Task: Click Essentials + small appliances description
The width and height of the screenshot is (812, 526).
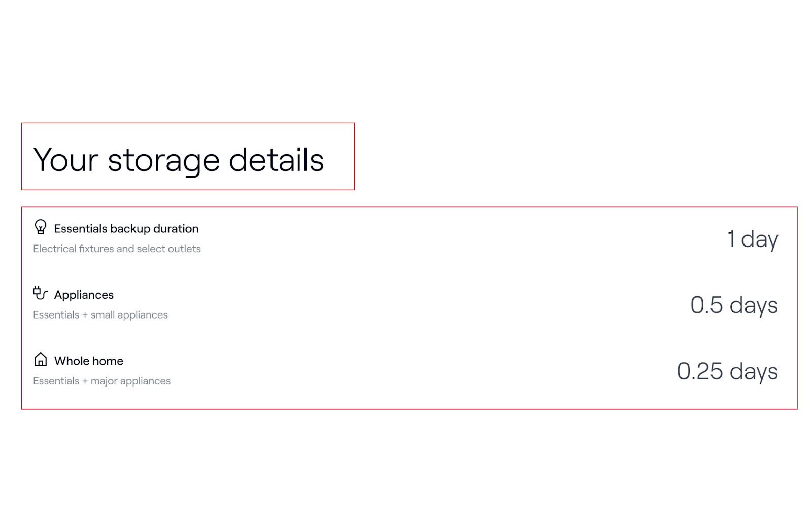Action: tap(100, 315)
